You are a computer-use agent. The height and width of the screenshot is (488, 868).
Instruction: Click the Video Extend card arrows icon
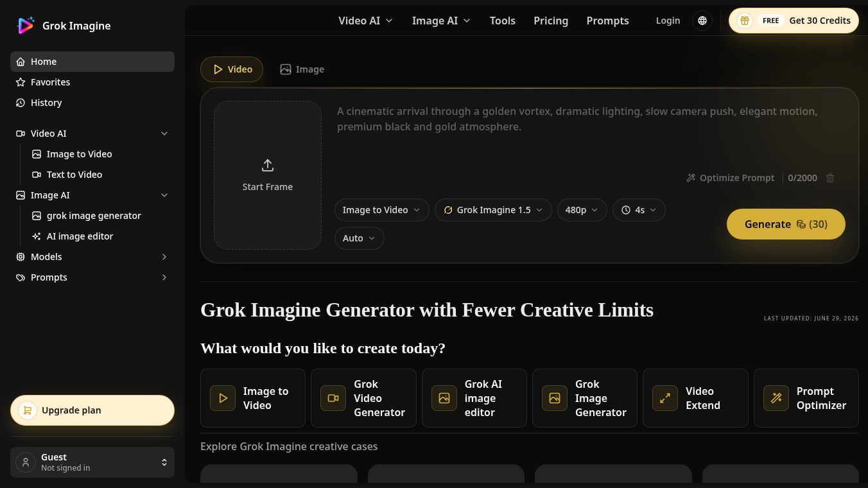coord(665,398)
